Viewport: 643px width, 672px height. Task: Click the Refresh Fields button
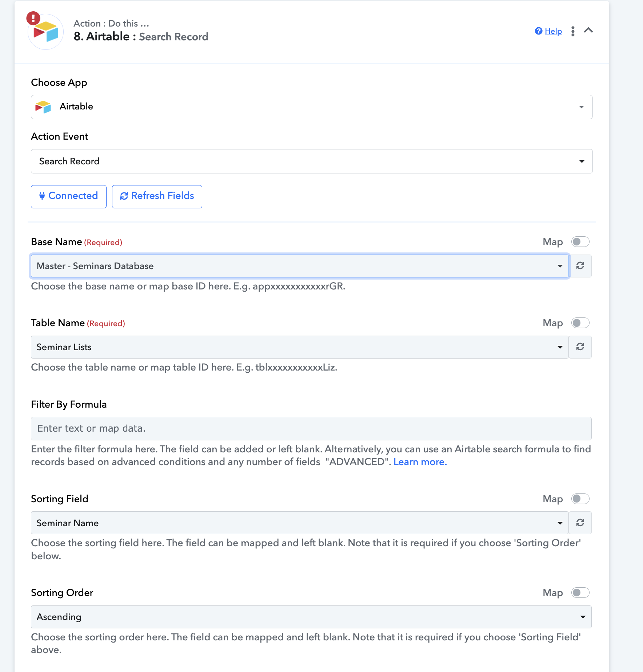157,196
